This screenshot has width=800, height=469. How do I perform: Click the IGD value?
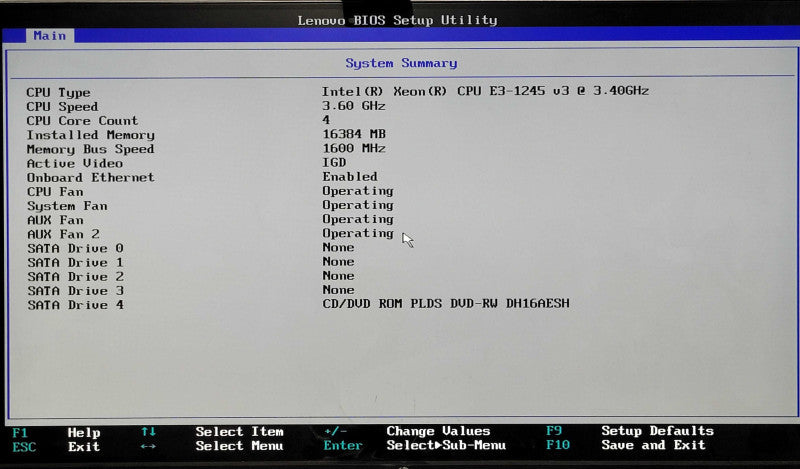334,162
